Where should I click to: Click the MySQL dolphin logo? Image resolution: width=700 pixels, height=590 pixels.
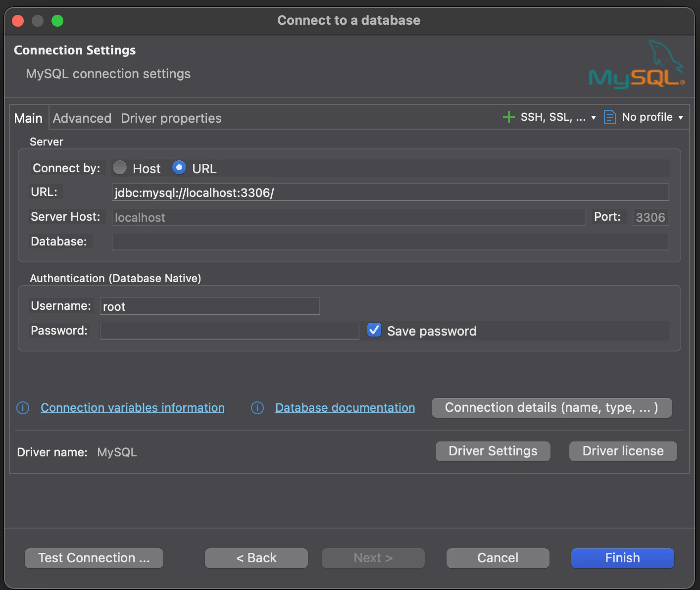coord(637,64)
